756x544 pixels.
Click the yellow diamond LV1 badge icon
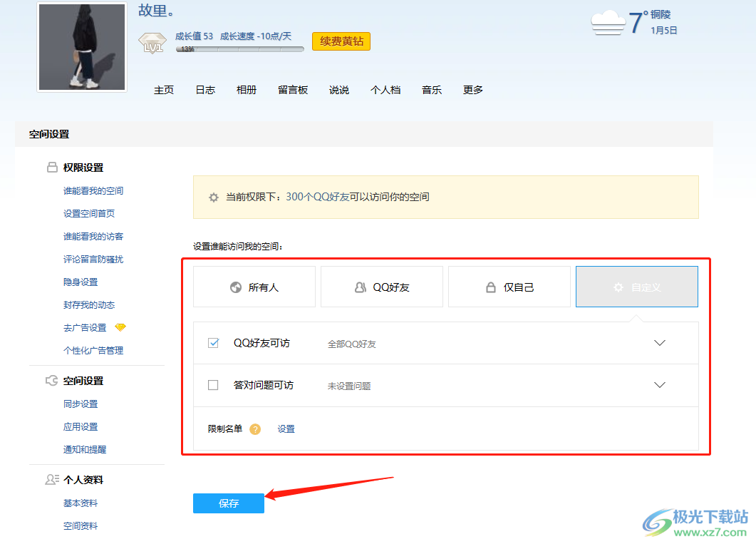152,43
